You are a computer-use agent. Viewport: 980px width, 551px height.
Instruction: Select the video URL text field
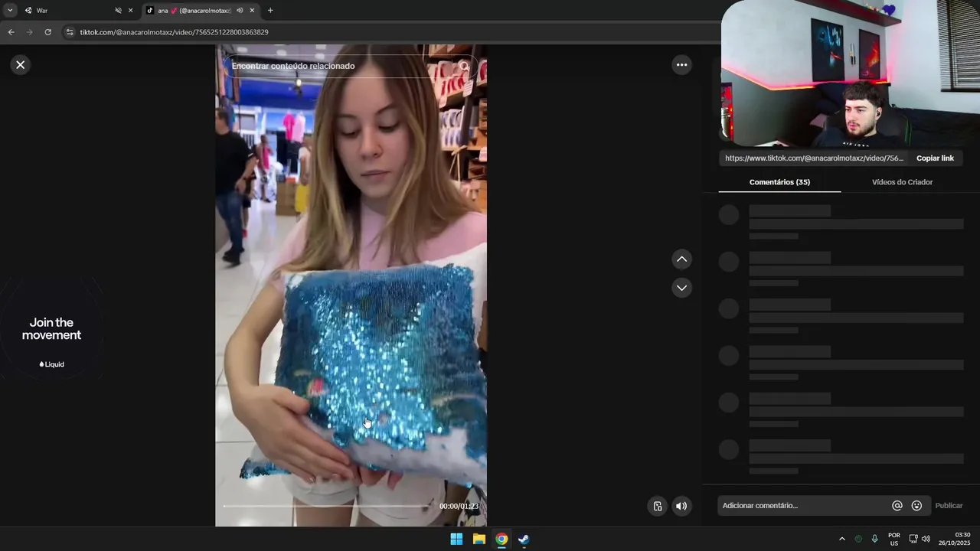tap(814, 158)
